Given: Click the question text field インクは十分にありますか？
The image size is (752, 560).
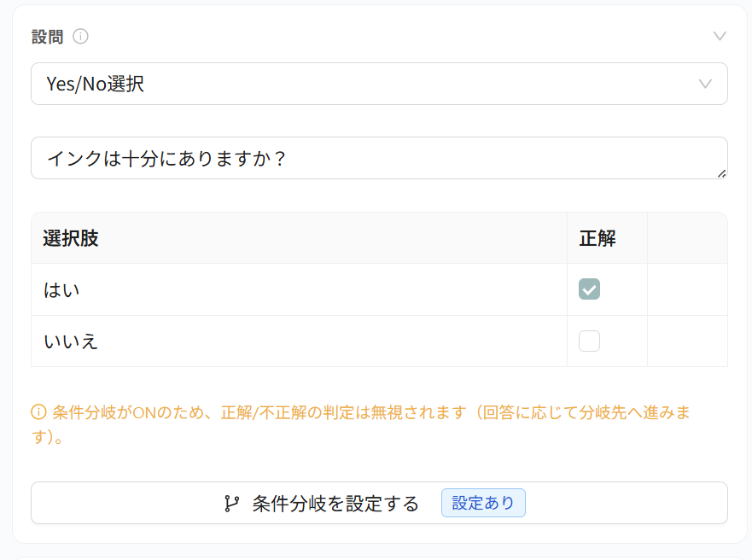Looking at the screenshot, I should point(379,158).
